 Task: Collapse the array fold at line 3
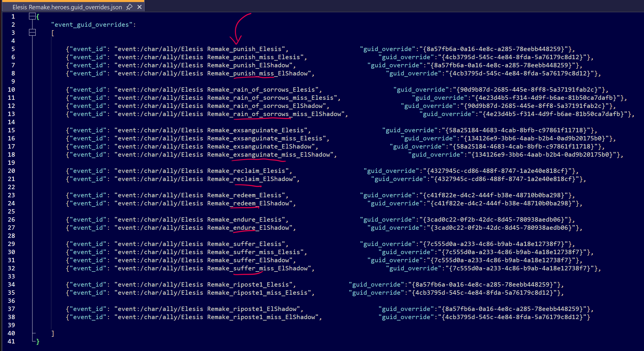pyautogui.click(x=32, y=32)
